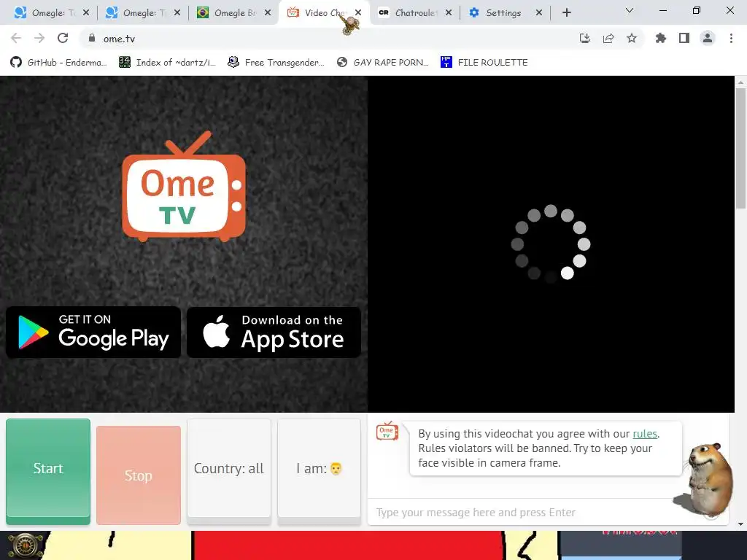The width and height of the screenshot is (747, 560).
Task: Open the extensions puzzle icon
Action: 661,38
